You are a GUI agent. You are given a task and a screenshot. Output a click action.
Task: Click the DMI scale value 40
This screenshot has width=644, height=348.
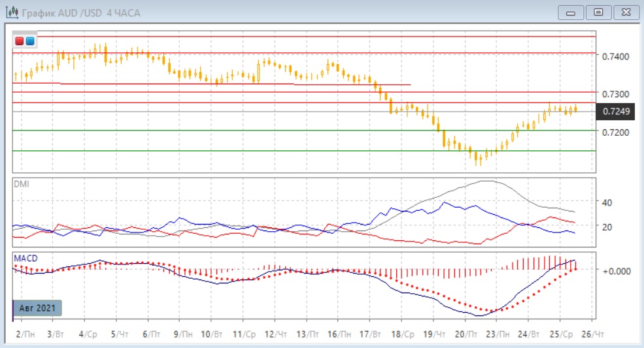click(606, 202)
